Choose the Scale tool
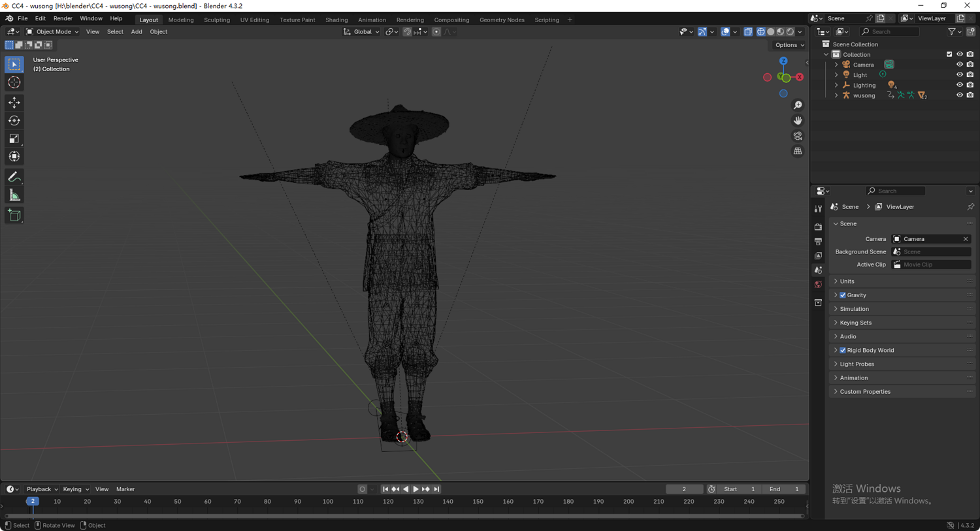This screenshot has width=980, height=531. tap(14, 138)
